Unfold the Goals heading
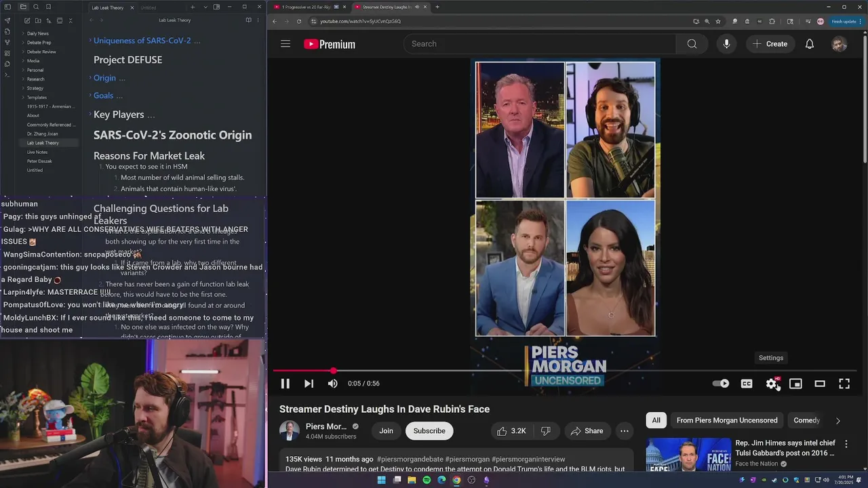This screenshot has height=488, width=868. 90,96
